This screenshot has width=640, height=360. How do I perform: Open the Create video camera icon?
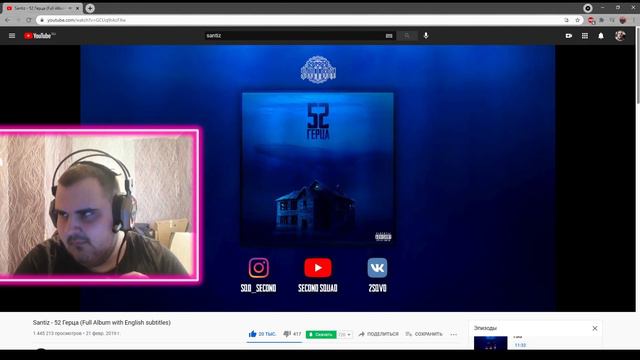569,36
